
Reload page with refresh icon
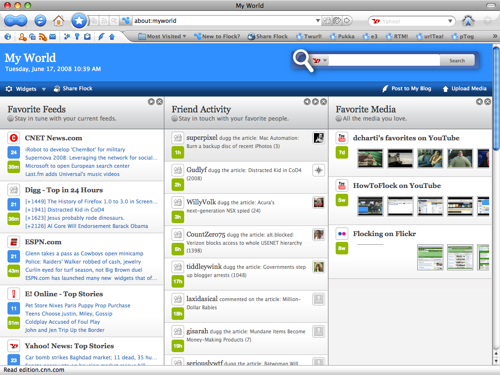[40, 21]
